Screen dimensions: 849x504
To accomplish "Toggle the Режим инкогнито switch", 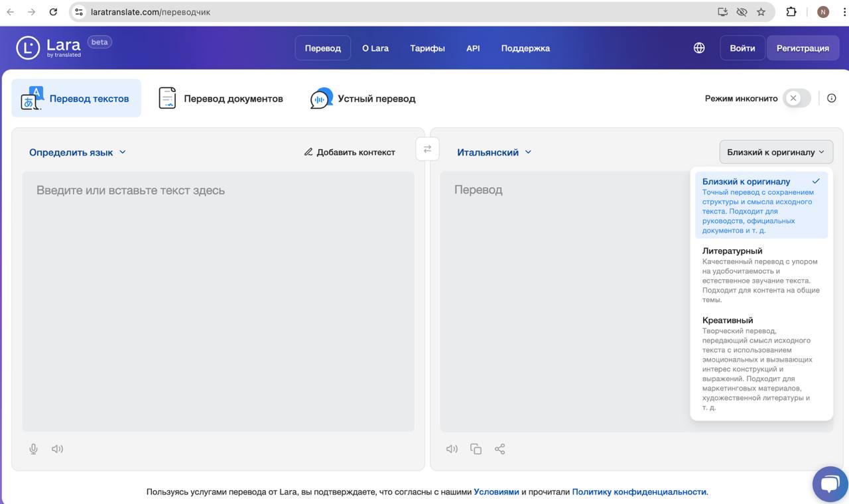I will [796, 98].
